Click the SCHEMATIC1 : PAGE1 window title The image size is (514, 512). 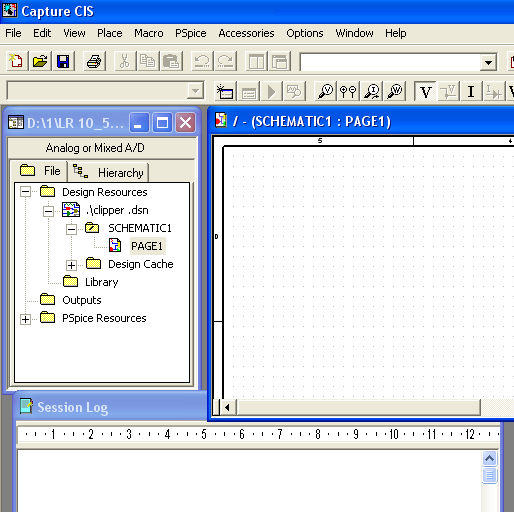pyautogui.click(x=312, y=121)
